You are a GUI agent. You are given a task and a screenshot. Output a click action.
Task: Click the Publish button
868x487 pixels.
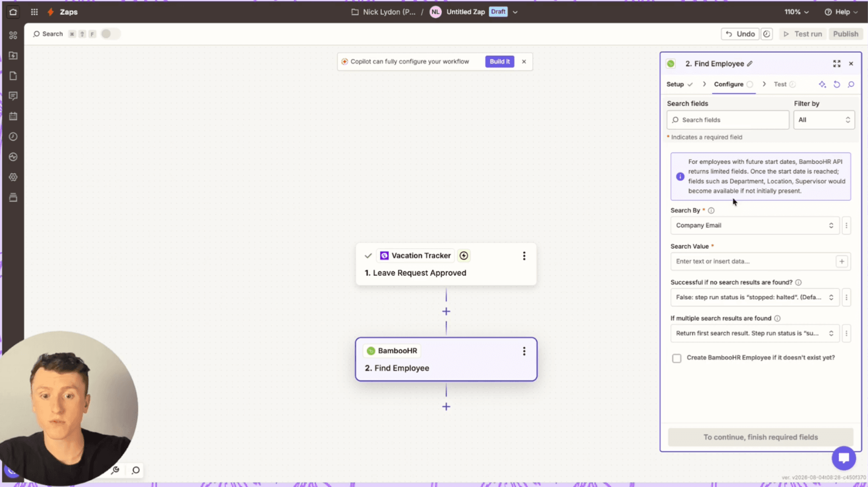tap(845, 34)
